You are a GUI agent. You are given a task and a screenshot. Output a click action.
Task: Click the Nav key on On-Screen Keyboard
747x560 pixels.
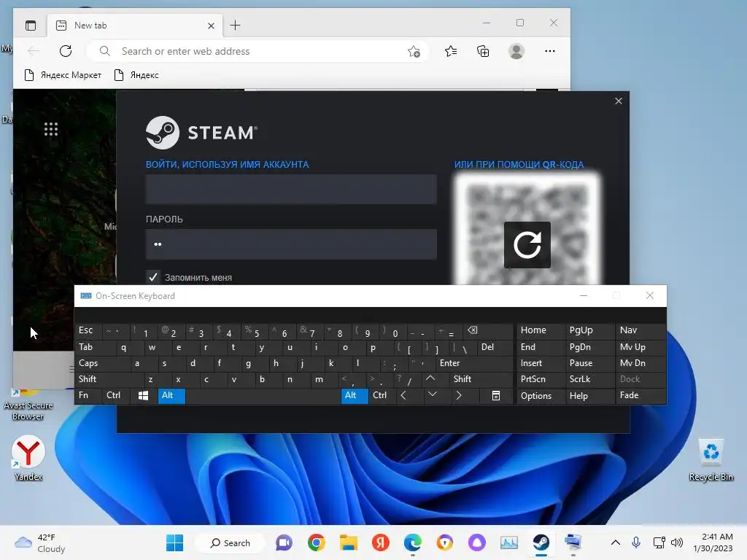click(x=640, y=330)
